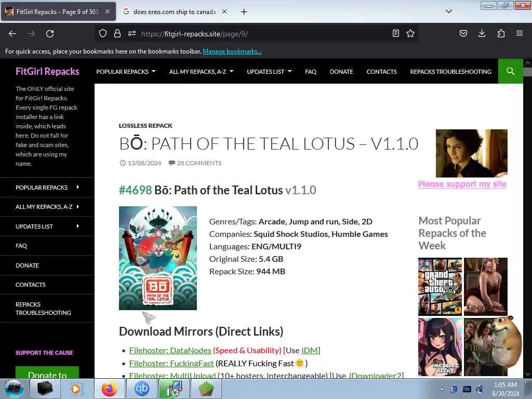The image size is (532, 399).
Task: Click the 13/08/2024 post date
Action: tap(144, 163)
